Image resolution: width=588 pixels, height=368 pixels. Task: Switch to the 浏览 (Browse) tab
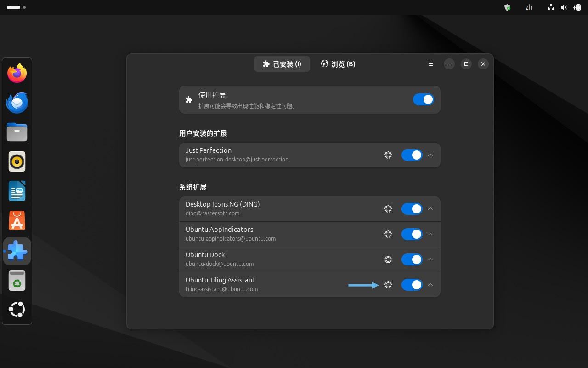point(338,64)
